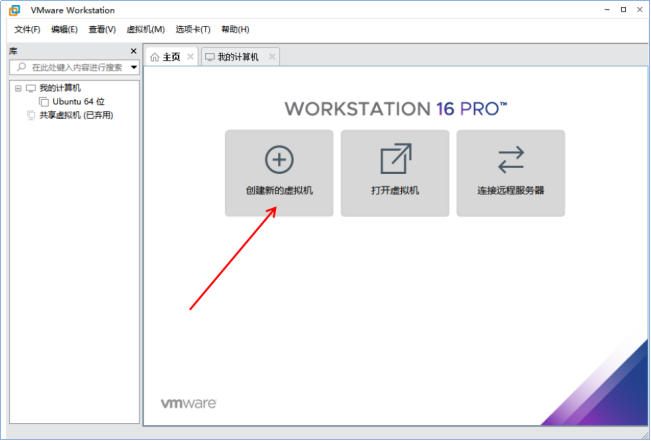Click the magnifier icon in library search
This screenshot has height=441, width=651.
coord(21,67)
